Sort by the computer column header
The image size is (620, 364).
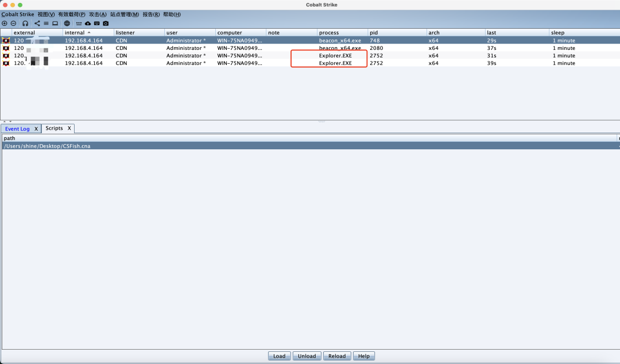pyautogui.click(x=241, y=33)
